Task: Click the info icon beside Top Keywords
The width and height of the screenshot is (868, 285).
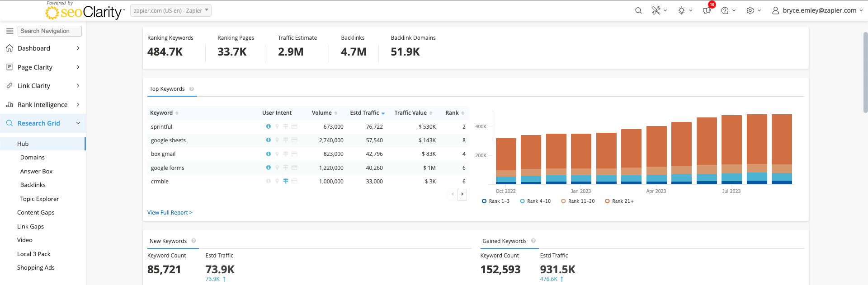Action: (x=192, y=89)
